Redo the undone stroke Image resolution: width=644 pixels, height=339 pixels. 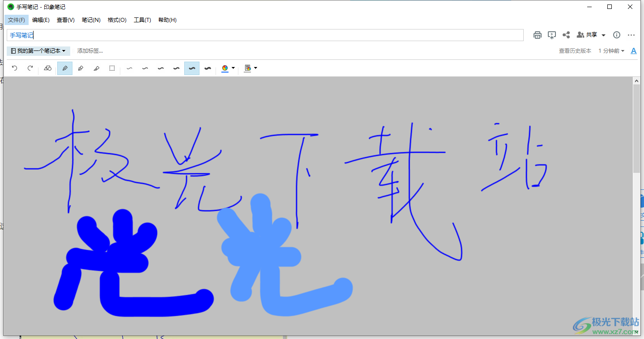pyautogui.click(x=30, y=68)
